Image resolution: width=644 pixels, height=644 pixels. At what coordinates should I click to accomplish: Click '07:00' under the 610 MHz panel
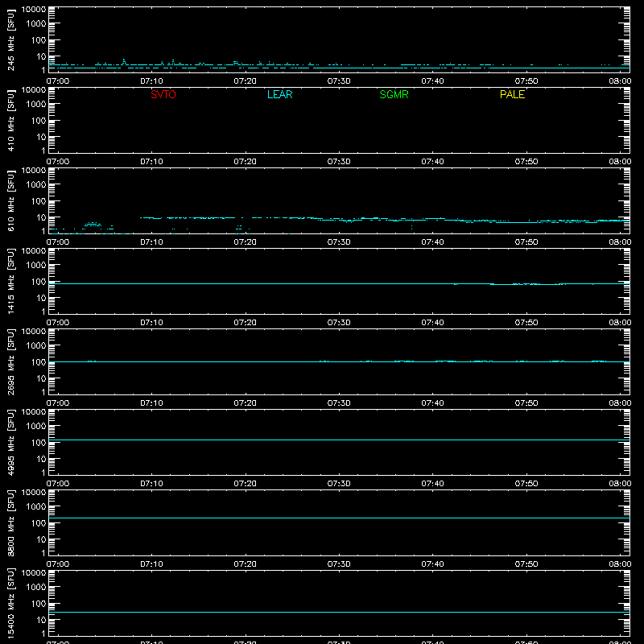pos(58,242)
